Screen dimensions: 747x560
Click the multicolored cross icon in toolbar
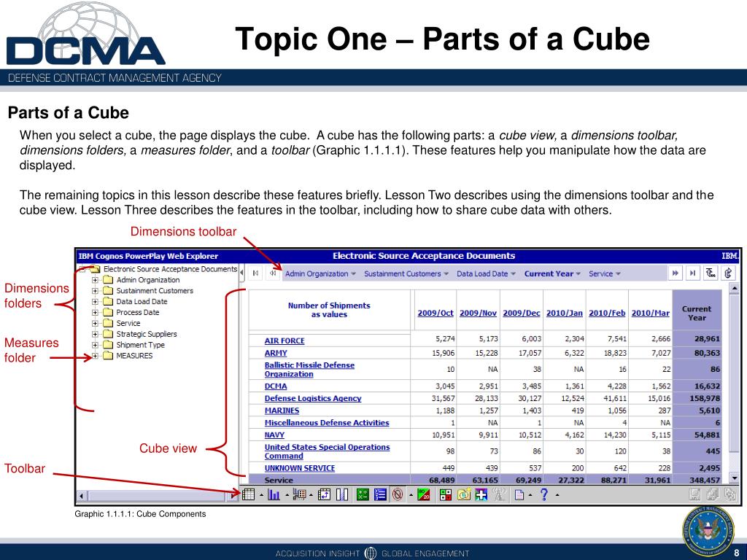pyautogui.click(x=481, y=495)
